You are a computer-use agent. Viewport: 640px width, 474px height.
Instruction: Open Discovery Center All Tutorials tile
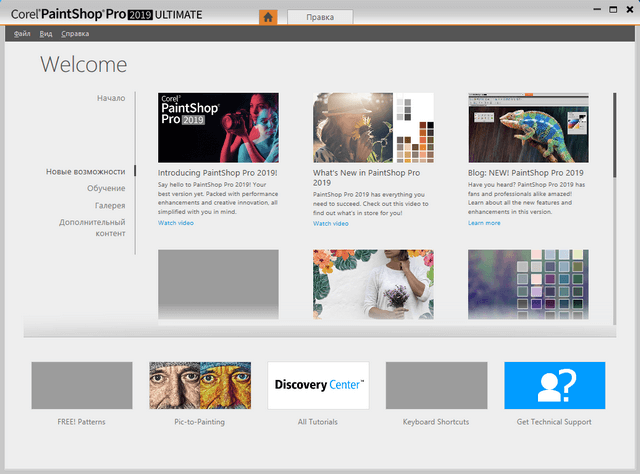pyautogui.click(x=318, y=386)
